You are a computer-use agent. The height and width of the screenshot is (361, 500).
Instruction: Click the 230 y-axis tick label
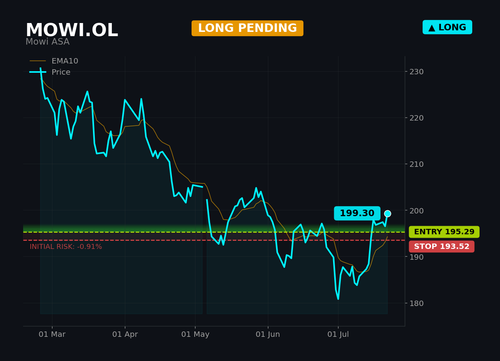tap(417, 72)
